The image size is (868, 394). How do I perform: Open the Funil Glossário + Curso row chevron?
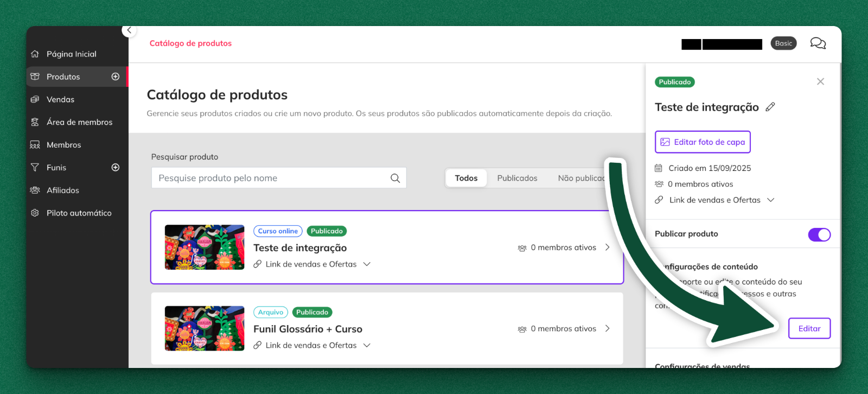point(608,329)
